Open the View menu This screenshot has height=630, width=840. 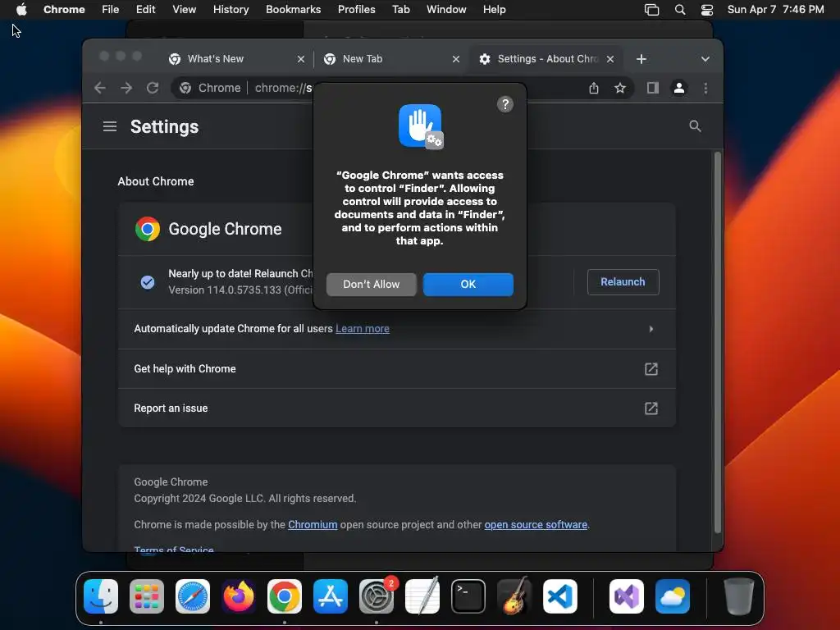click(184, 9)
